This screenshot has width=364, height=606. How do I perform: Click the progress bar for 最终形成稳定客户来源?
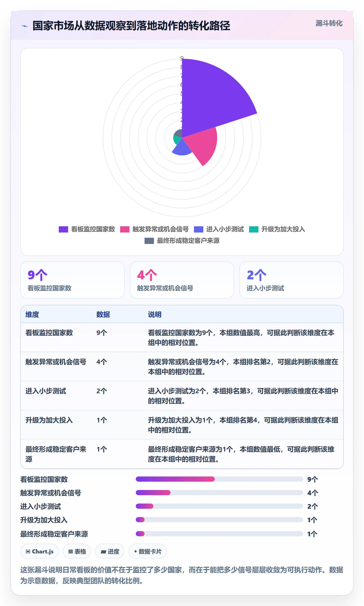(x=219, y=534)
